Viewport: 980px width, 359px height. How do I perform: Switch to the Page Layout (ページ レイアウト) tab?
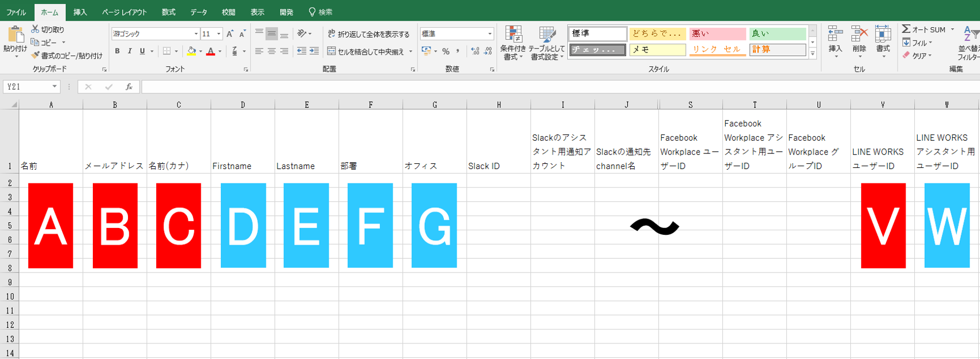pyautogui.click(x=125, y=12)
